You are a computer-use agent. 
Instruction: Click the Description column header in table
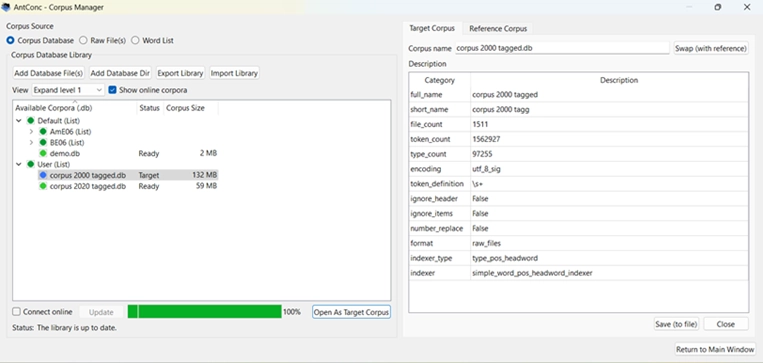(x=618, y=80)
